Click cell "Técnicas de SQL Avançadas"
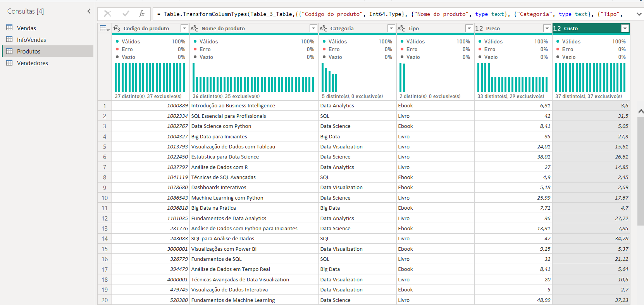Viewport: 644px width, 305px height. [x=254, y=177]
